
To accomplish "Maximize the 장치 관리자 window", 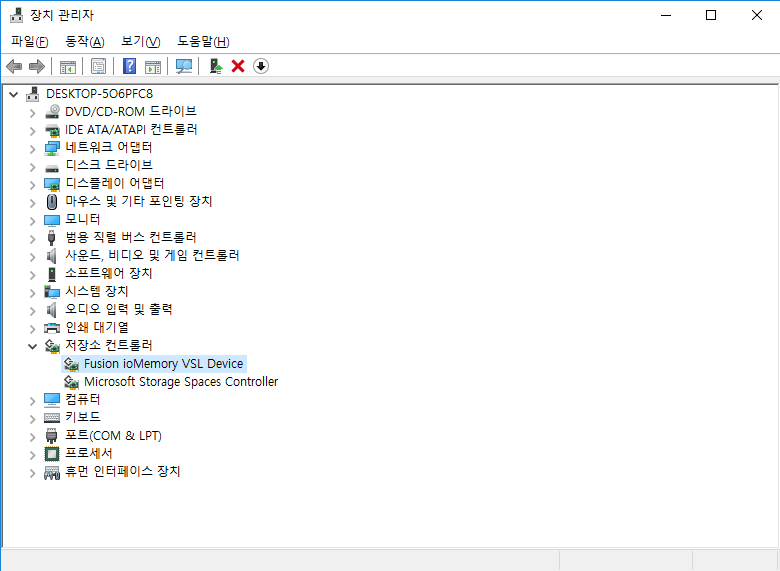I will [x=711, y=15].
